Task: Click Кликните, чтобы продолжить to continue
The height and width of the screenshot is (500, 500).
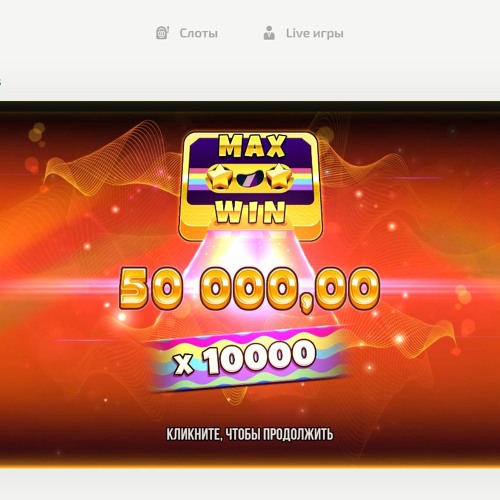Action: [250, 434]
